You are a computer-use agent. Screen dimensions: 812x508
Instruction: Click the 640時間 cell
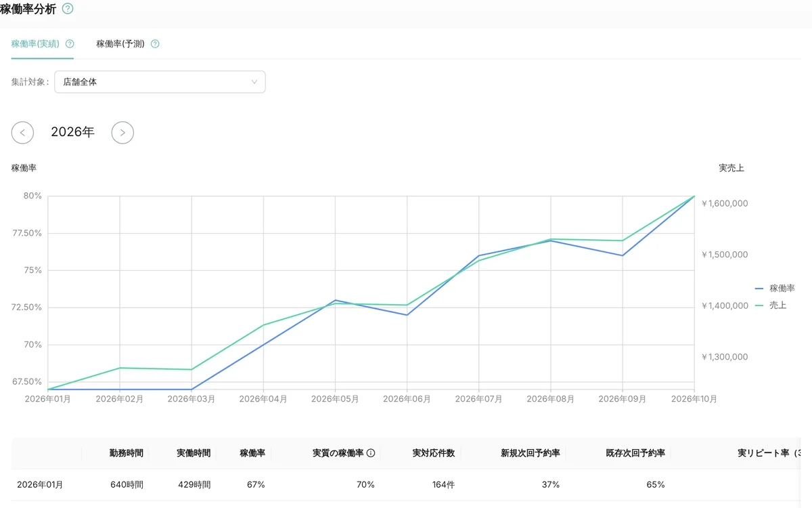click(x=127, y=485)
